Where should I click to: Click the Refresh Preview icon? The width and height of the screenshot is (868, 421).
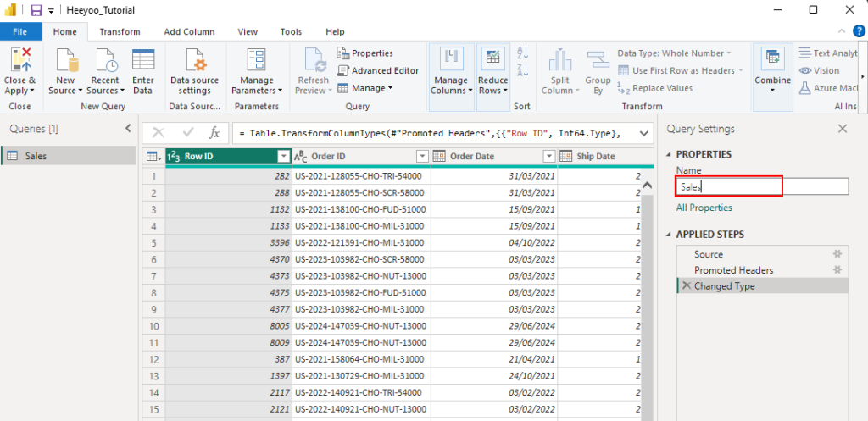314,60
